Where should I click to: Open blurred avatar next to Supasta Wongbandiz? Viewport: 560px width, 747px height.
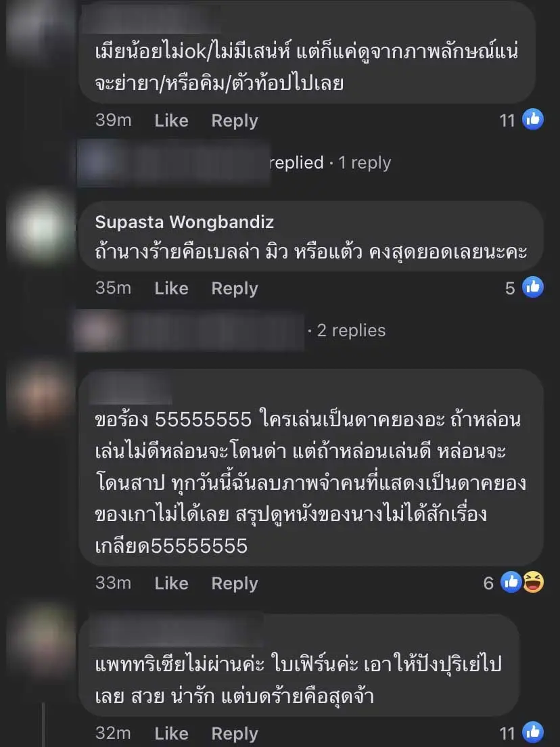pos(41,227)
